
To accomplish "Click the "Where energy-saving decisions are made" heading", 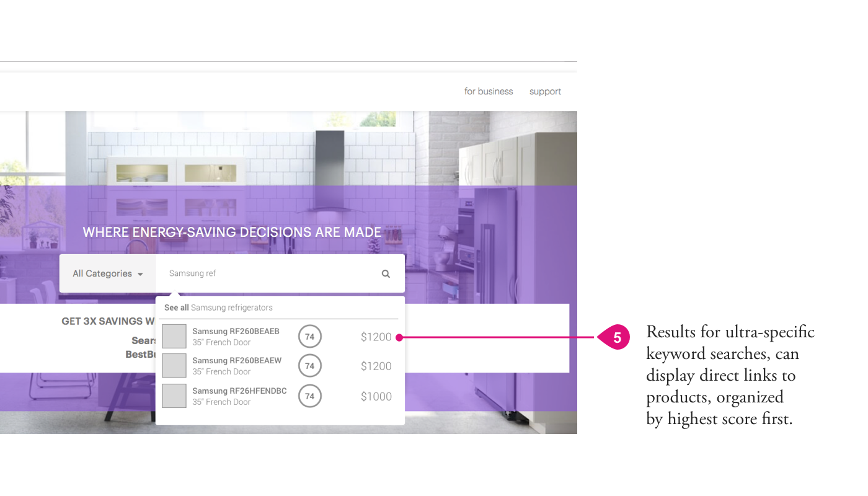I will pyautogui.click(x=232, y=232).
